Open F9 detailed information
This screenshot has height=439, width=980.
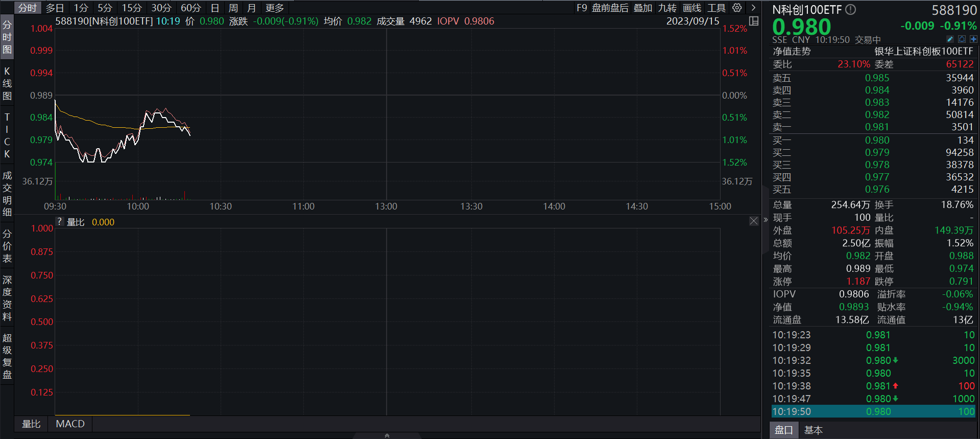582,8
